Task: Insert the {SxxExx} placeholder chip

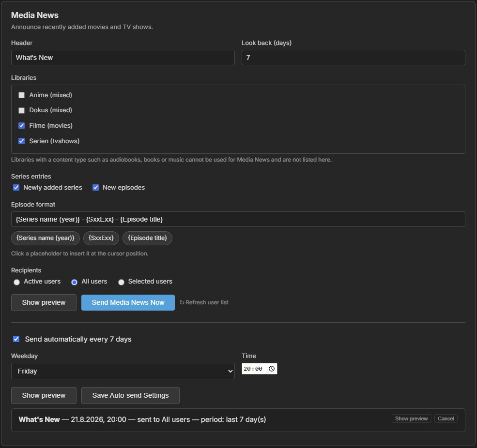Action: tap(101, 238)
